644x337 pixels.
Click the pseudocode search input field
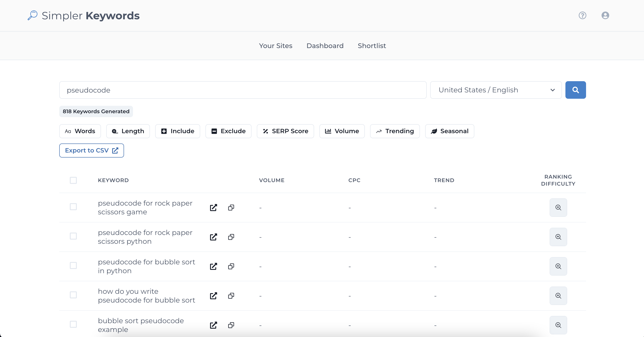coord(243,90)
